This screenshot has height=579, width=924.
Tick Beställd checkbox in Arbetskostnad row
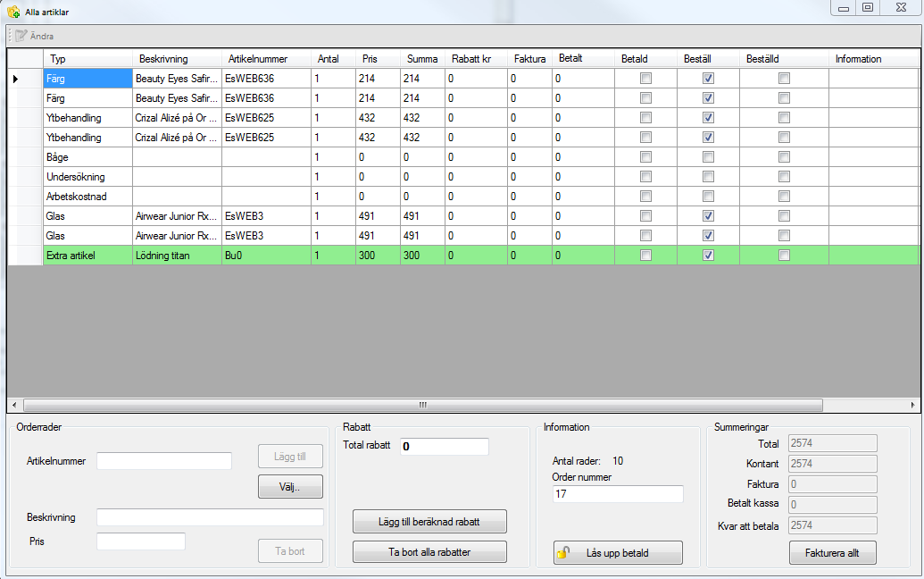pyautogui.click(x=784, y=197)
